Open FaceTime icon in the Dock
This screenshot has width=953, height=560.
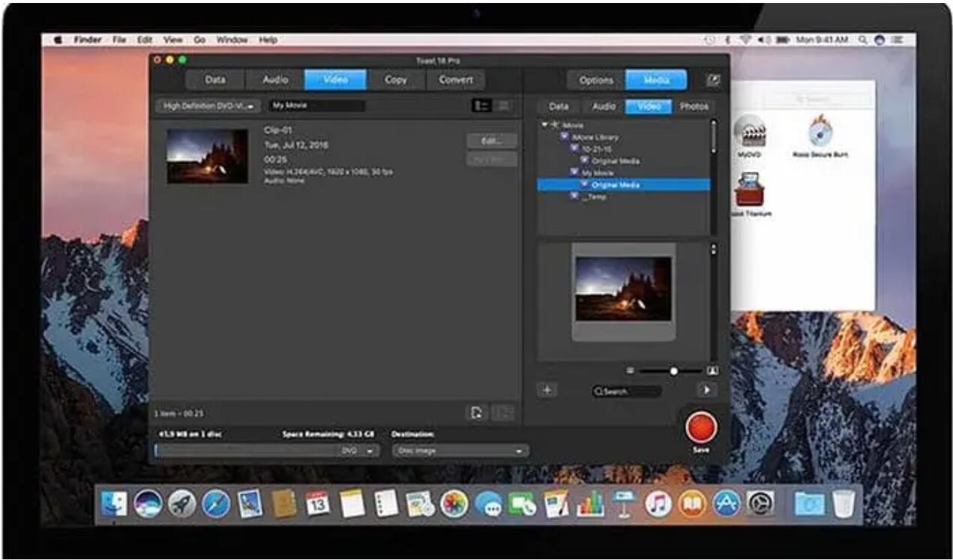tap(522, 505)
